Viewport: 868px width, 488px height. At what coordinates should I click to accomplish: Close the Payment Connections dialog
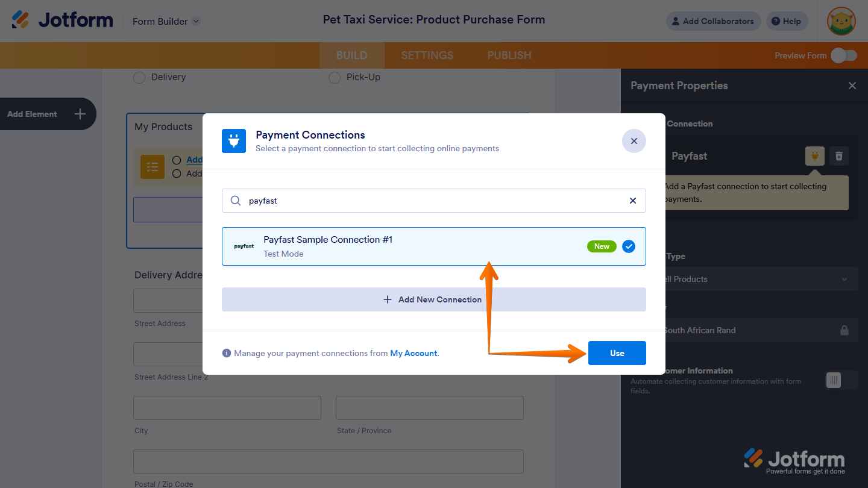pos(634,141)
